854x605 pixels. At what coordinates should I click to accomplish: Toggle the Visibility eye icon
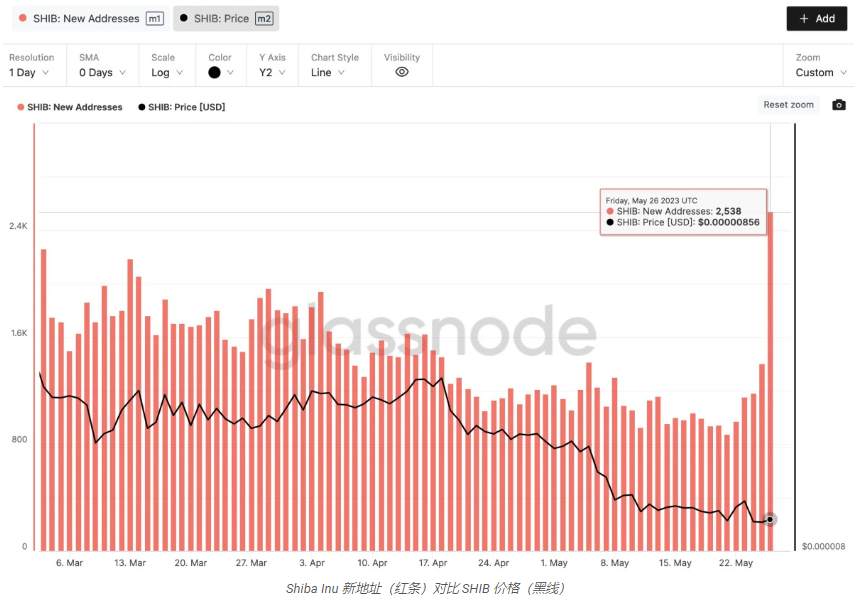pyautogui.click(x=402, y=72)
